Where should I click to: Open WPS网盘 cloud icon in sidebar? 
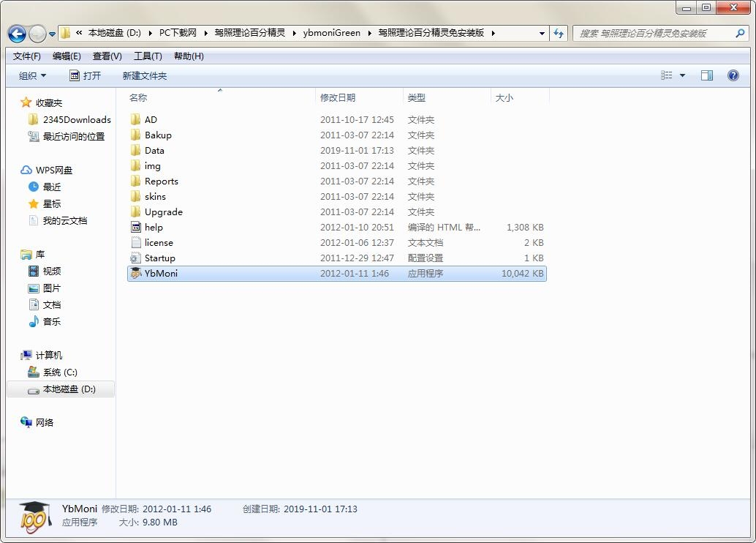coord(26,170)
